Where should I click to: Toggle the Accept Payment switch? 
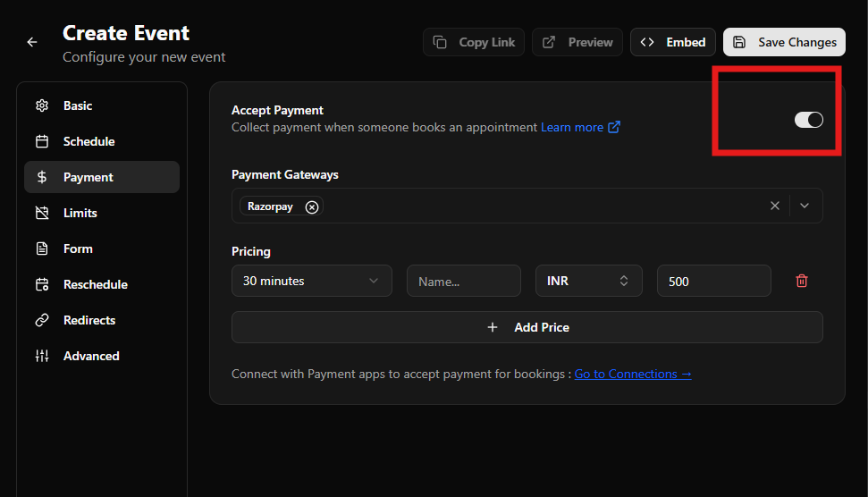click(809, 120)
